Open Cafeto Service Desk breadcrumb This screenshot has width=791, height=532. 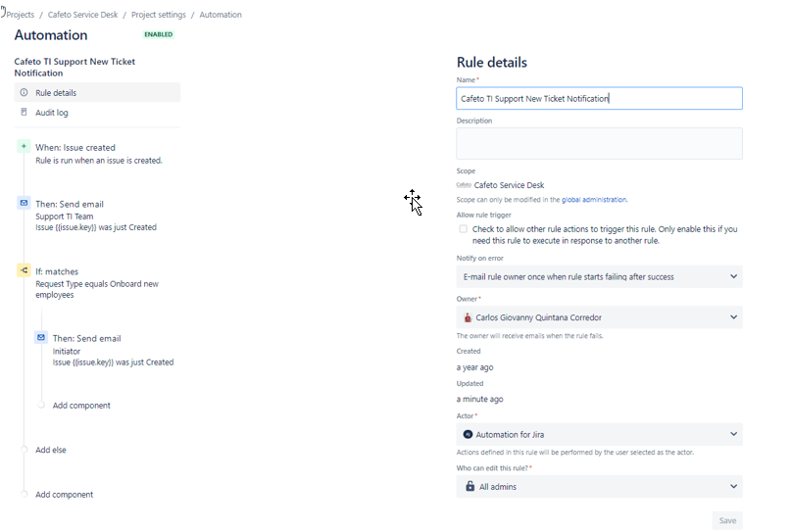click(x=82, y=15)
